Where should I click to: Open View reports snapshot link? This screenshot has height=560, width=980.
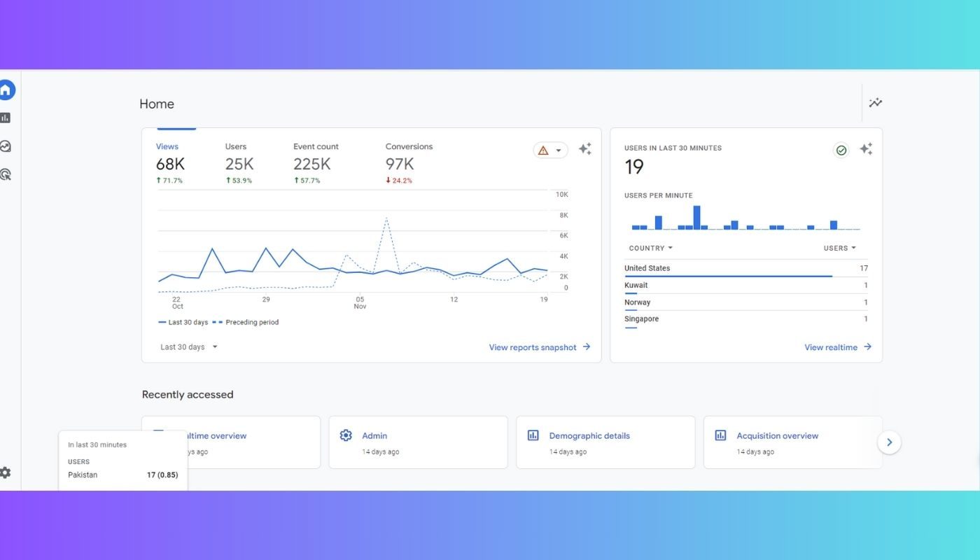point(540,347)
